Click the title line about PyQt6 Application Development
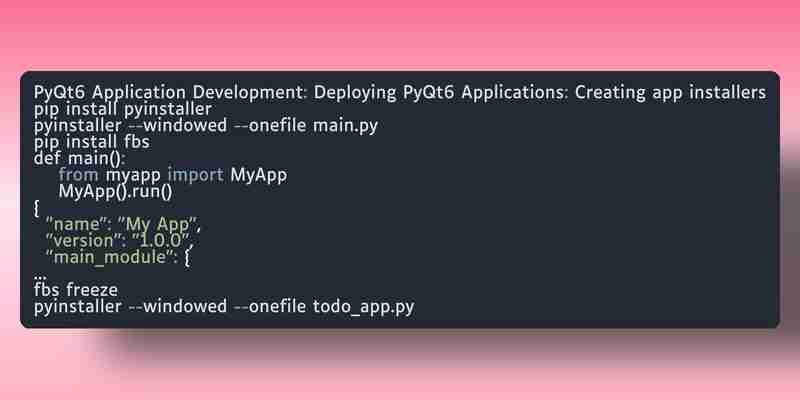Screen dimensions: 800x400 [400, 93]
